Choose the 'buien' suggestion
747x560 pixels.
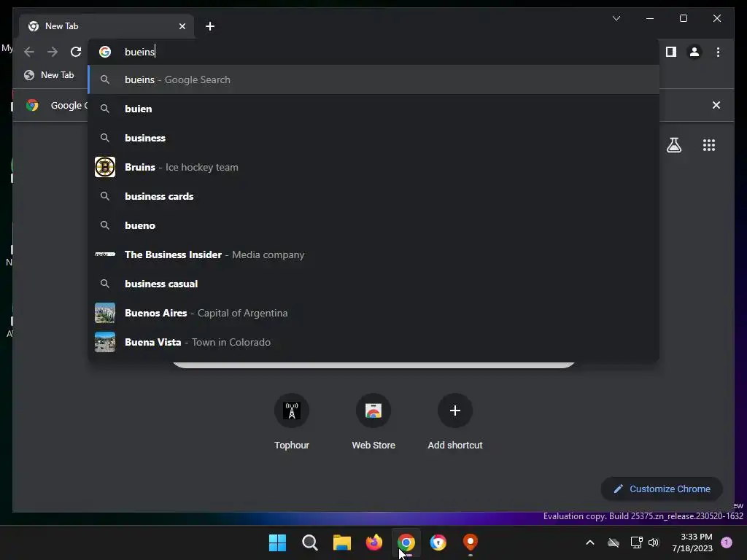click(373, 109)
